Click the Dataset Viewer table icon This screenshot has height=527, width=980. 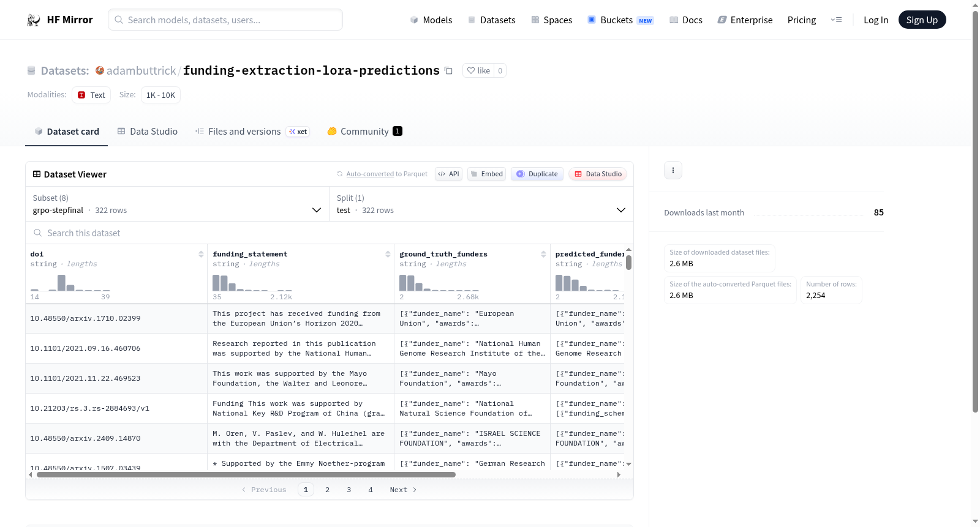(x=37, y=174)
